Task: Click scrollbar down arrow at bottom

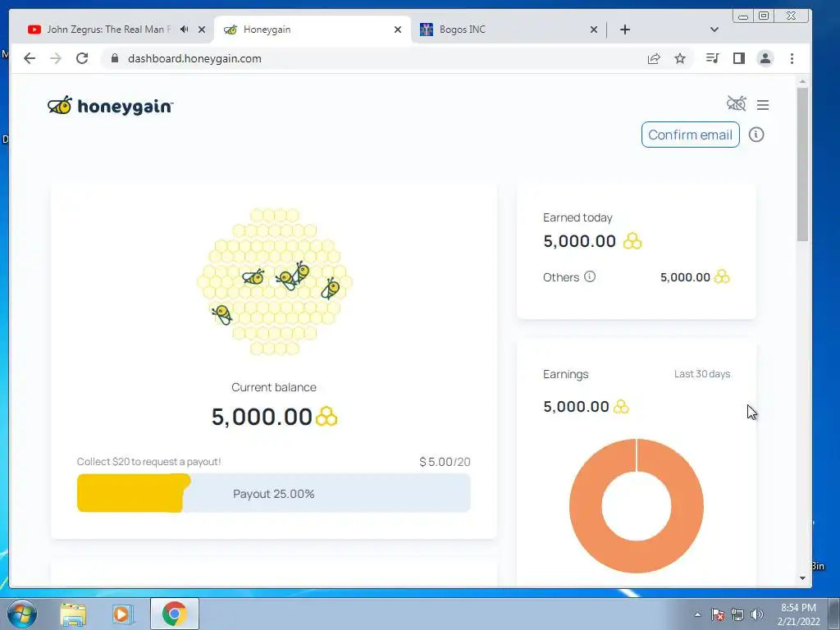Action: 802,578
